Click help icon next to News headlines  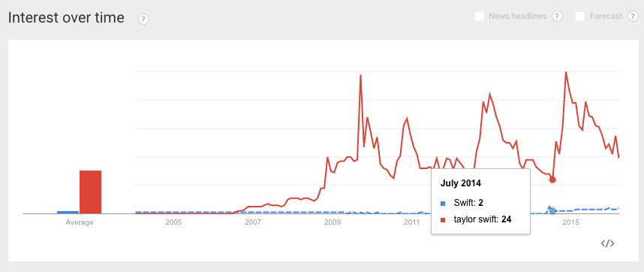(557, 17)
